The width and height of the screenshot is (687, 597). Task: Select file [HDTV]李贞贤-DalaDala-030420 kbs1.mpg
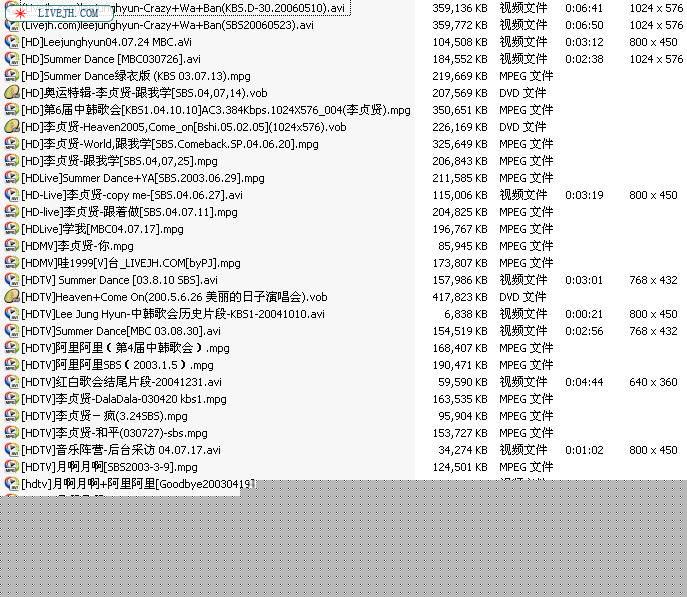[124, 399]
